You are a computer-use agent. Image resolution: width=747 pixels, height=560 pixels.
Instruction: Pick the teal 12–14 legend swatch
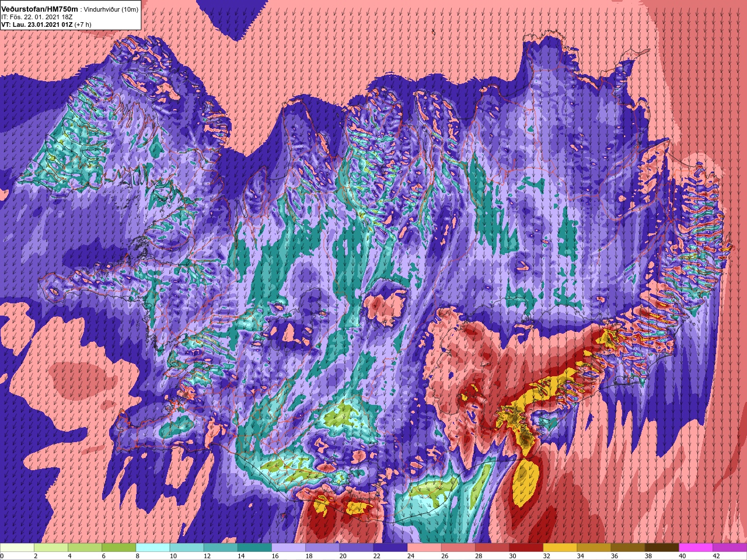[221, 548]
